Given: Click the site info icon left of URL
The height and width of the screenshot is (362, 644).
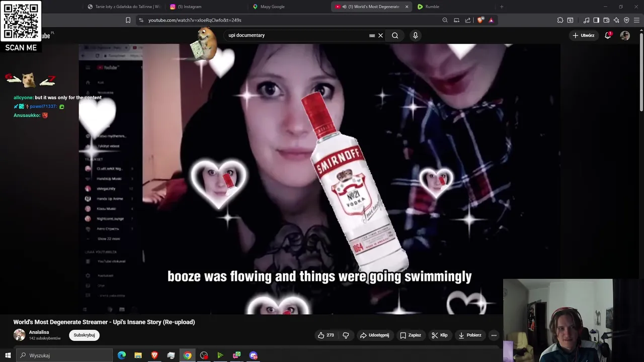Looking at the screenshot, I should (x=141, y=20).
